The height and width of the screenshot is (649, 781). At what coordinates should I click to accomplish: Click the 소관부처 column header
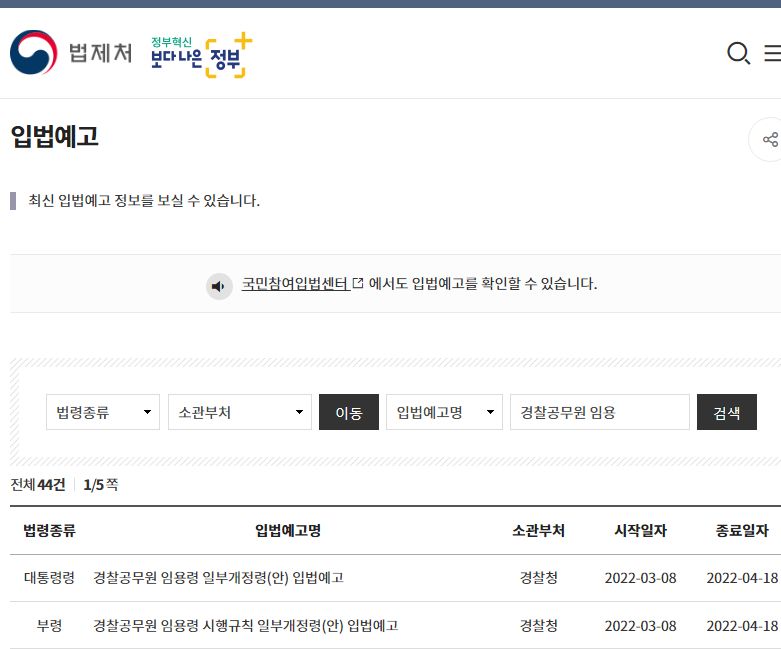(538, 530)
